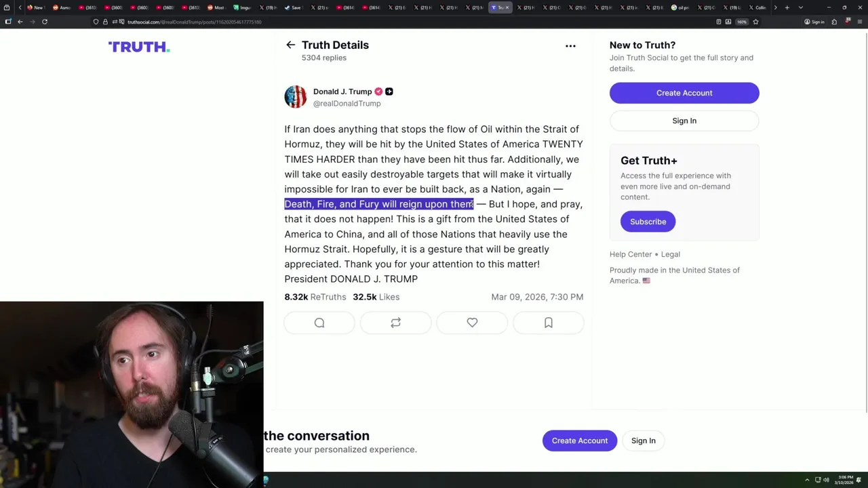This screenshot has height=488, width=868.
Task: Switch to the 'New' Firefox tab
Action: pyautogui.click(x=35, y=7)
